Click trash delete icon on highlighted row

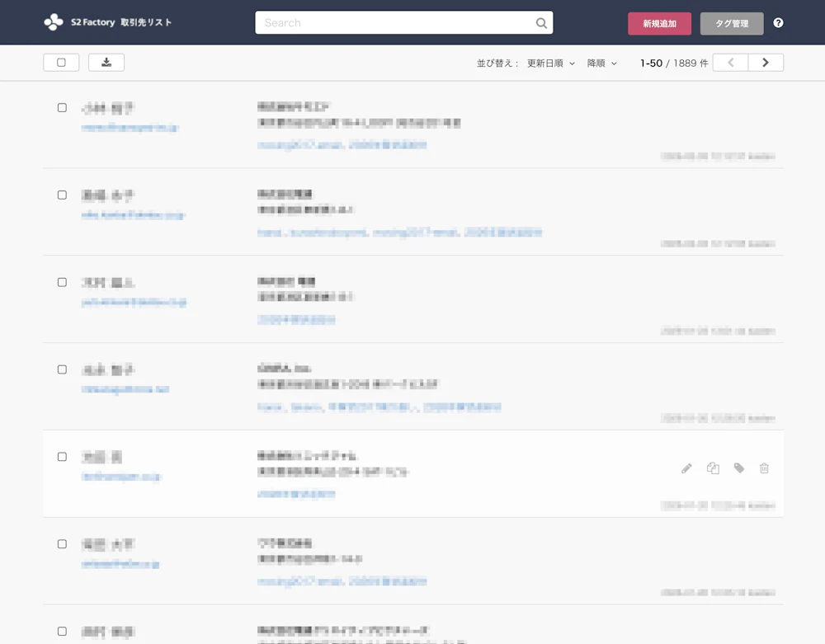click(x=765, y=468)
